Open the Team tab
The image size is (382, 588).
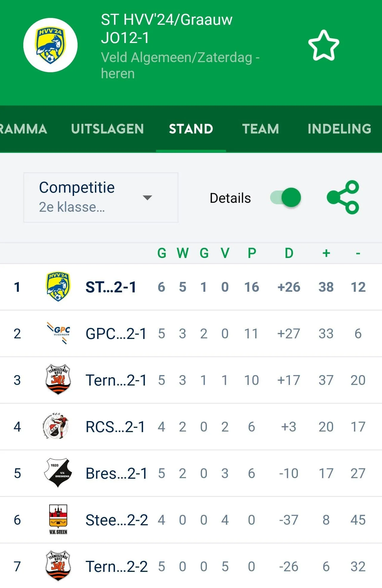point(261,129)
